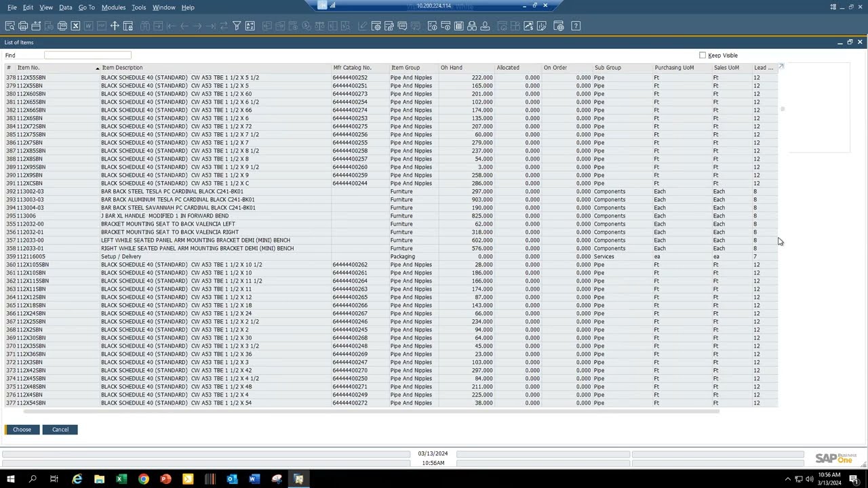Click the Print toolbar icon

pos(23,26)
